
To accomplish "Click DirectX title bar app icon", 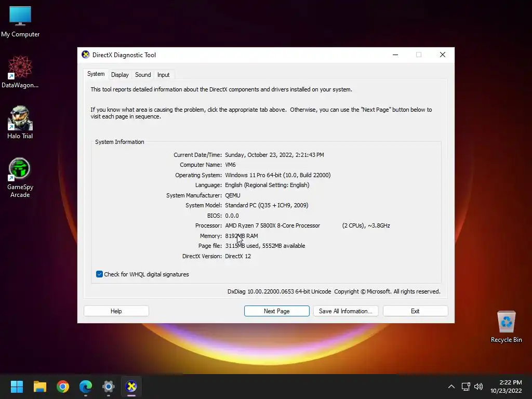I will pos(86,55).
